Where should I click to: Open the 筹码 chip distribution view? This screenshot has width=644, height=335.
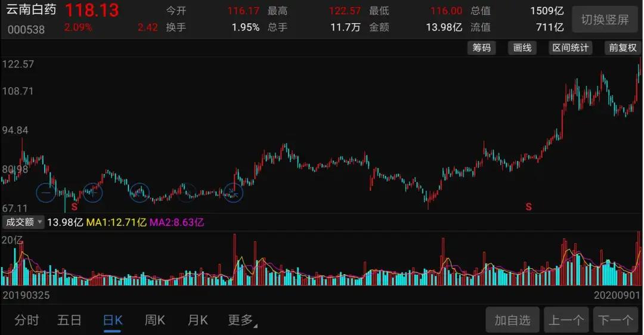(481, 48)
